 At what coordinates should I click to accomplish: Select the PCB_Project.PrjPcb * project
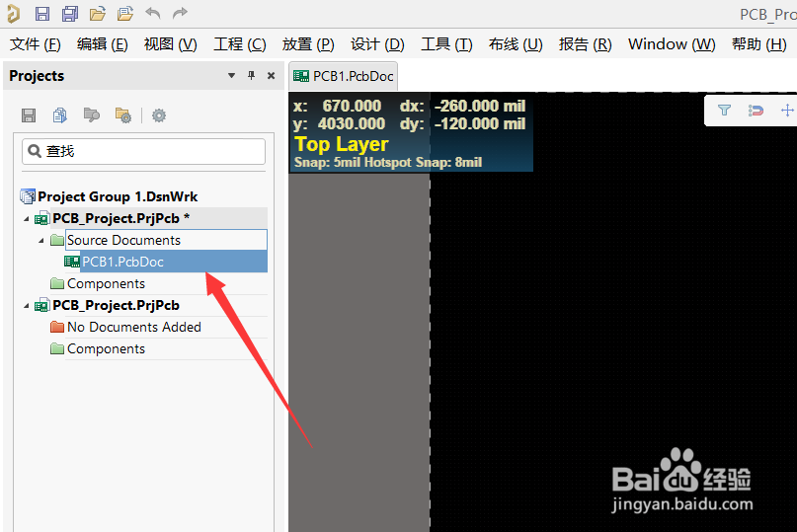[120, 218]
